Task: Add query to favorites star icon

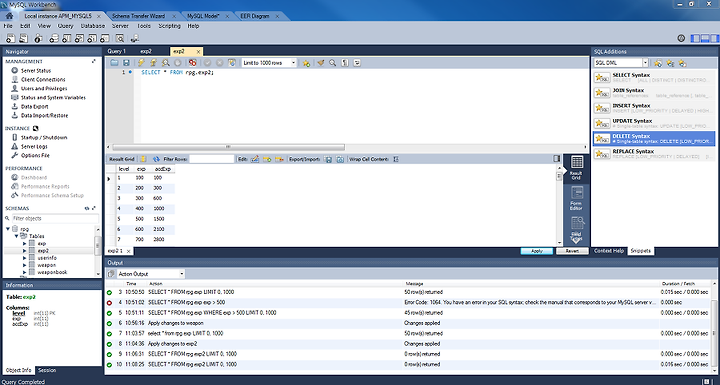Action: tap(306, 63)
